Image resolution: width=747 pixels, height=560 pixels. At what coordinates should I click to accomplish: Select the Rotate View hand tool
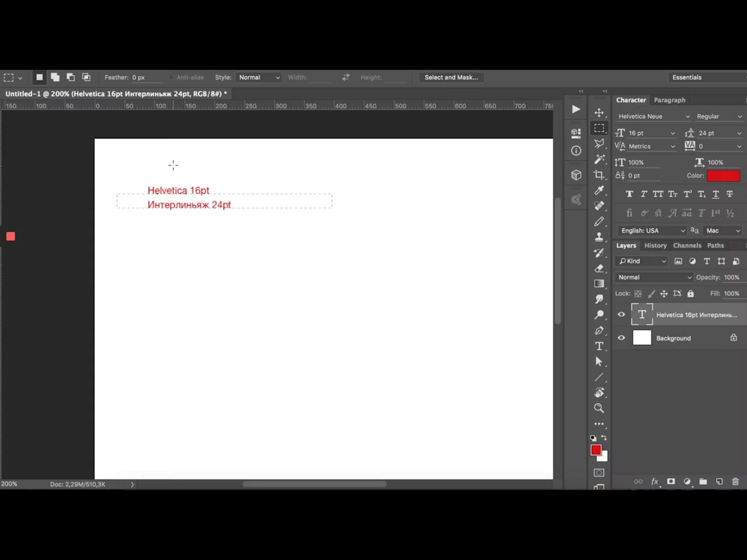tap(599, 393)
